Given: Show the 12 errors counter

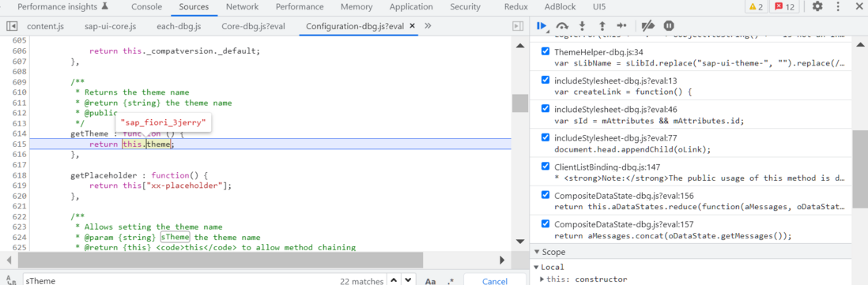Looking at the screenshot, I should point(784,6).
